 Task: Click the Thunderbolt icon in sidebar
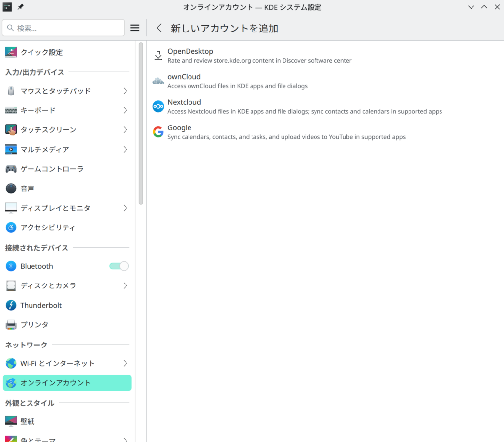pyautogui.click(x=11, y=305)
